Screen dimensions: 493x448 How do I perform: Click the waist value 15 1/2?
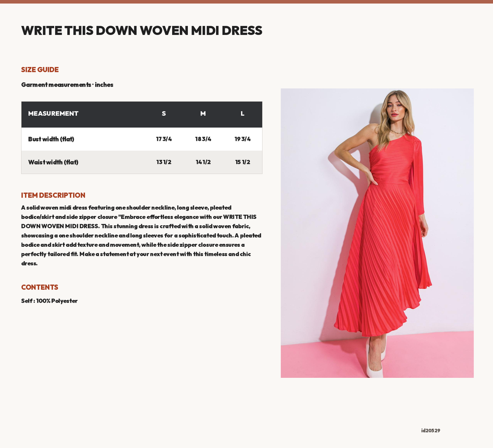coord(242,162)
